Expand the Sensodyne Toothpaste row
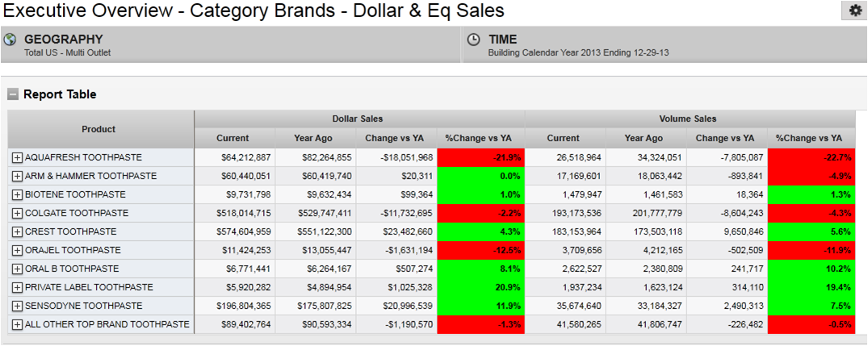The width and height of the screenshot is (868, 346). (18, 306)
